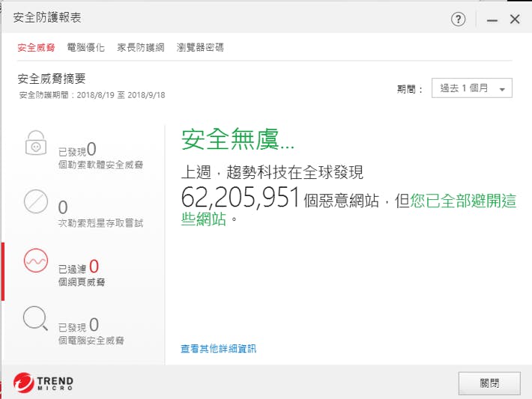Click the blocked access circle icon
Image resolution: width=532 pixels, height=399 pixels.
pos(35,203)
